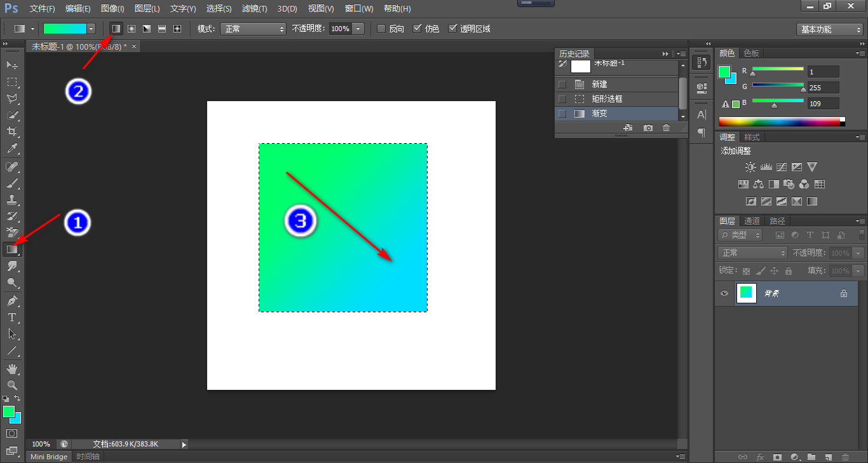The image size is (868, 463).
Task: Select the Gradient tool in toolbar
Action: tap(12, 250)
